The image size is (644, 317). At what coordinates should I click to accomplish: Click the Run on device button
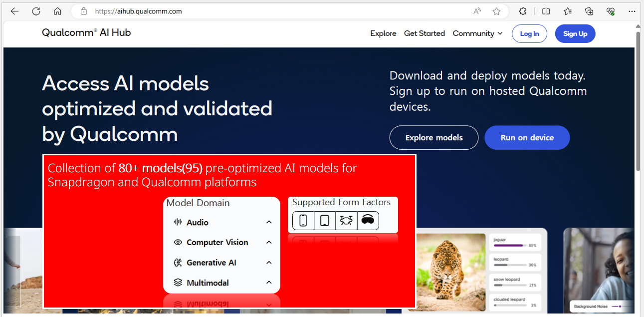point(527,138)
